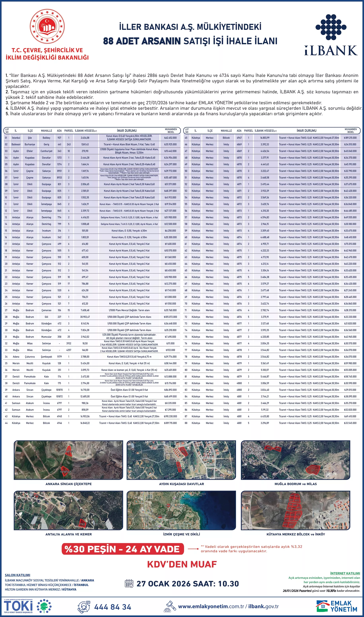Click the red %30 PEŞİN - 24 AY VADE banner
Image resolution: width=364 pixels, height=617 pixels.
pos(123,549)
